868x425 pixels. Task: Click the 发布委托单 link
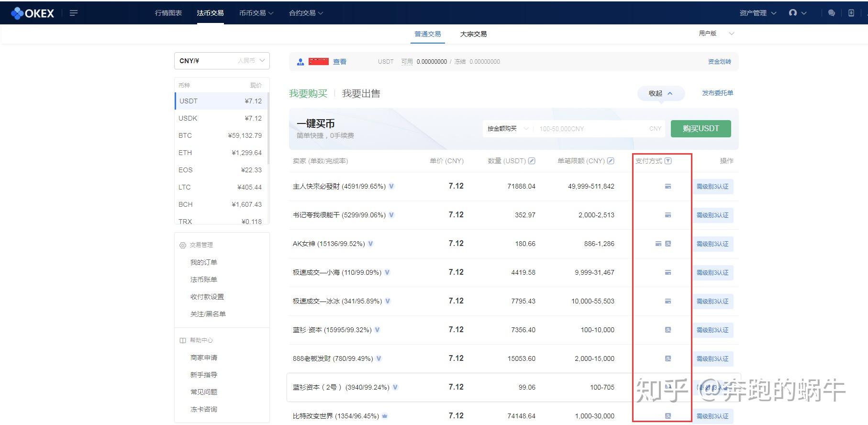717,93
